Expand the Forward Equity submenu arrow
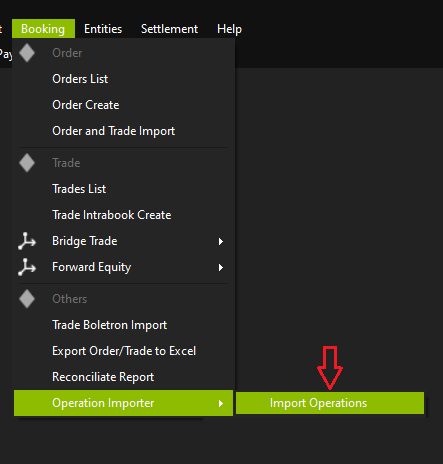This screenshot has height=464, width=443. coord(221,267)
